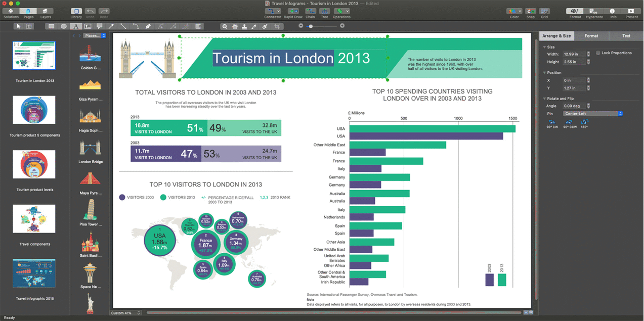Toggle Grid visibility

pos(544,11)
